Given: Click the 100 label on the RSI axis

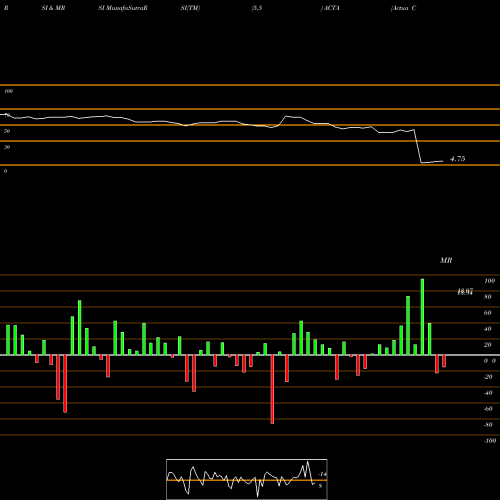Looking at the screenshot, I should [9, 91].
